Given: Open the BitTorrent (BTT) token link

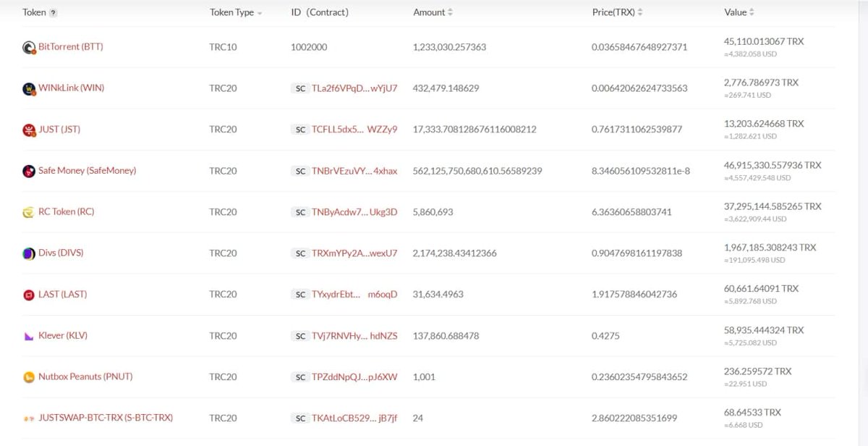Looking at the screenshot, I should [70, 47].
